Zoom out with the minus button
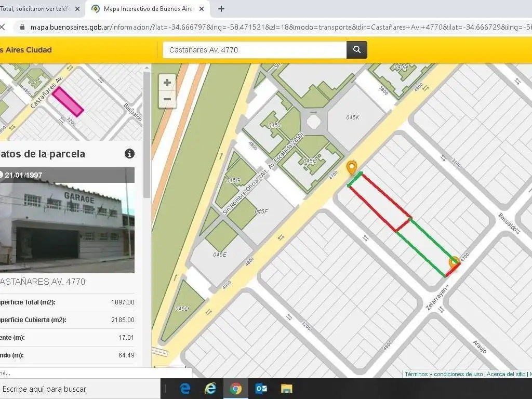Screen dimensions: 532x399 tap(167, 99)
